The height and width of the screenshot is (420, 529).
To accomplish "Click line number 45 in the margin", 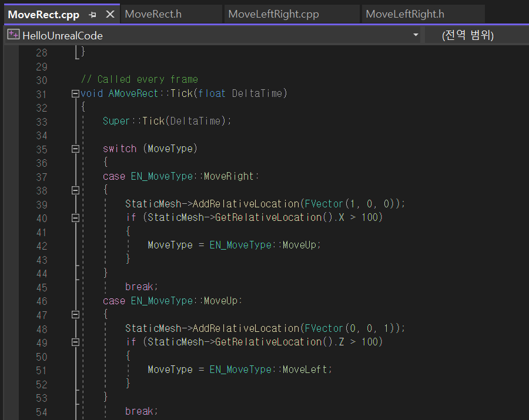I will (42, 287).
